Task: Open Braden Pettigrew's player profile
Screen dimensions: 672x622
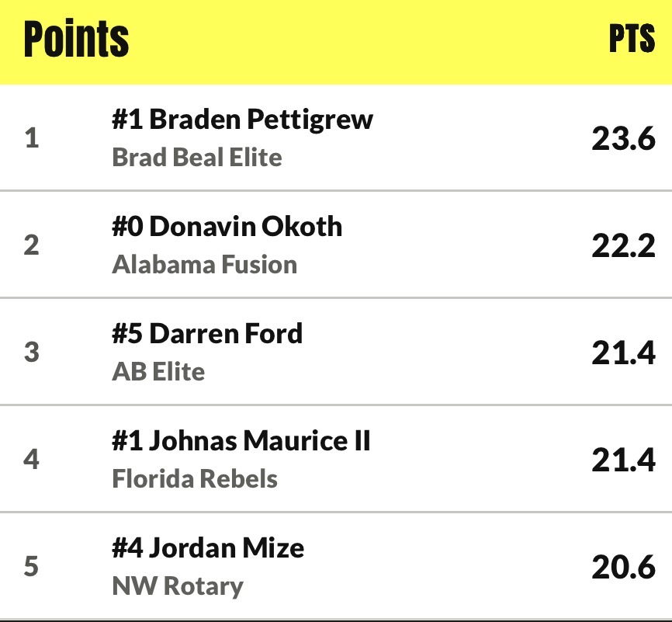Action: [242, 120]
